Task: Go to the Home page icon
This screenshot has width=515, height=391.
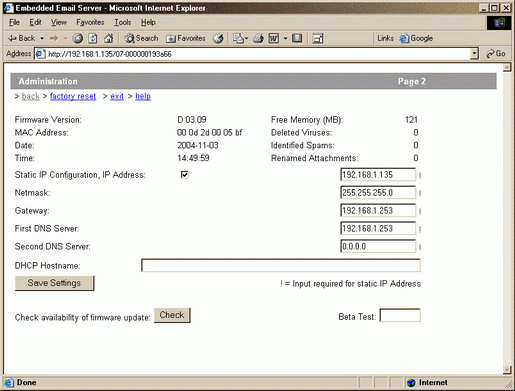Action: tap(108, 38)
